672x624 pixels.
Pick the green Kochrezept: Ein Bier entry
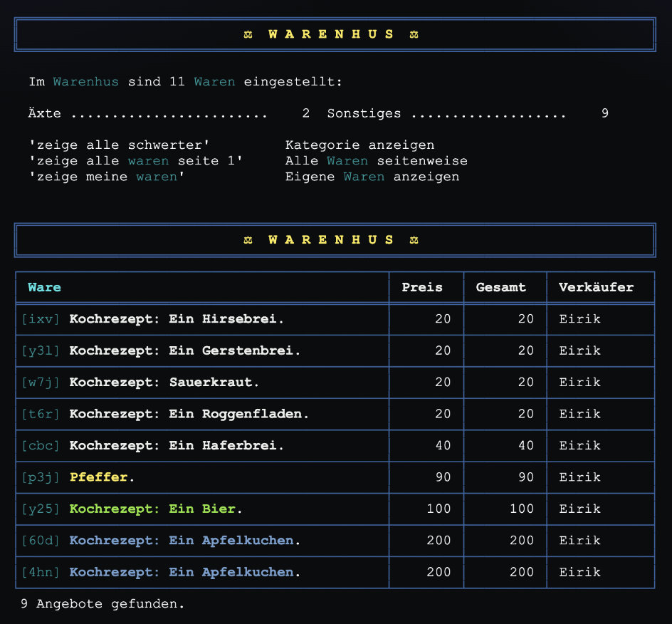(152, 509)
